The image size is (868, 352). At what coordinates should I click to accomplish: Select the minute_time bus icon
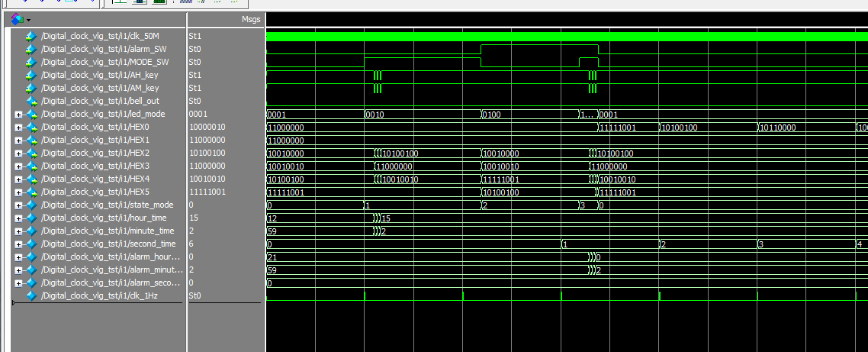31,231
